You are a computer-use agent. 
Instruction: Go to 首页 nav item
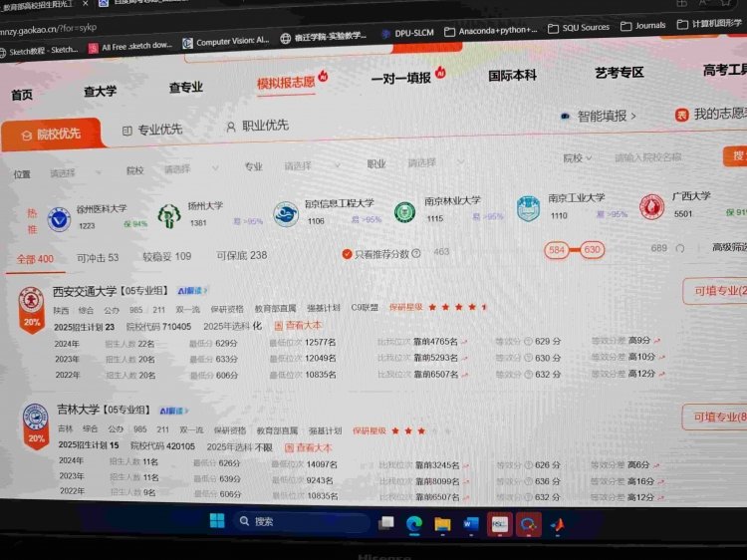(22, 95)
